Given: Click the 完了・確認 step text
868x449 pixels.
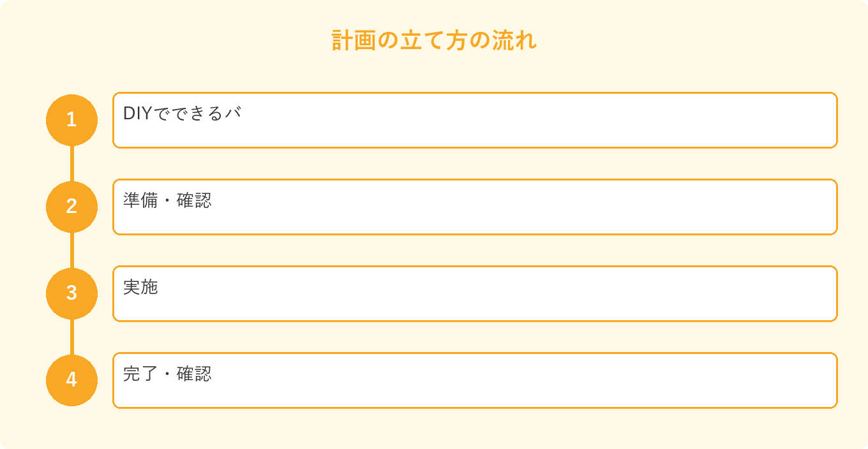Looking at the screenshot, I should [167, 374].
